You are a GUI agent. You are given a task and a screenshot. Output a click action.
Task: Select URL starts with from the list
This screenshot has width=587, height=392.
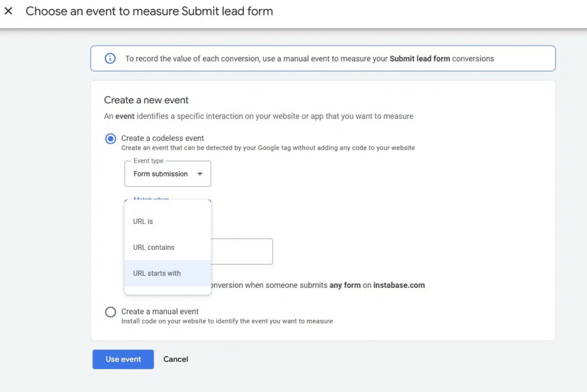point(156,273)
